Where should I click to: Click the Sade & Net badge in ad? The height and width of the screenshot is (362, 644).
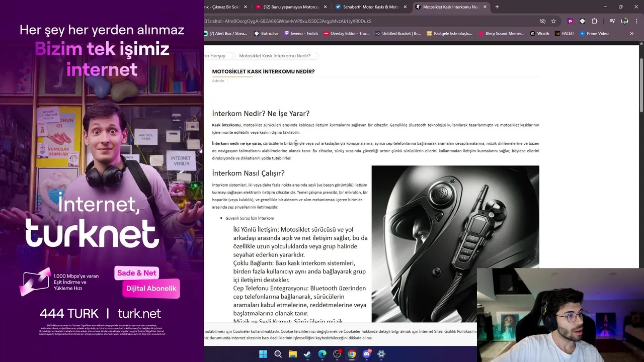137,273
